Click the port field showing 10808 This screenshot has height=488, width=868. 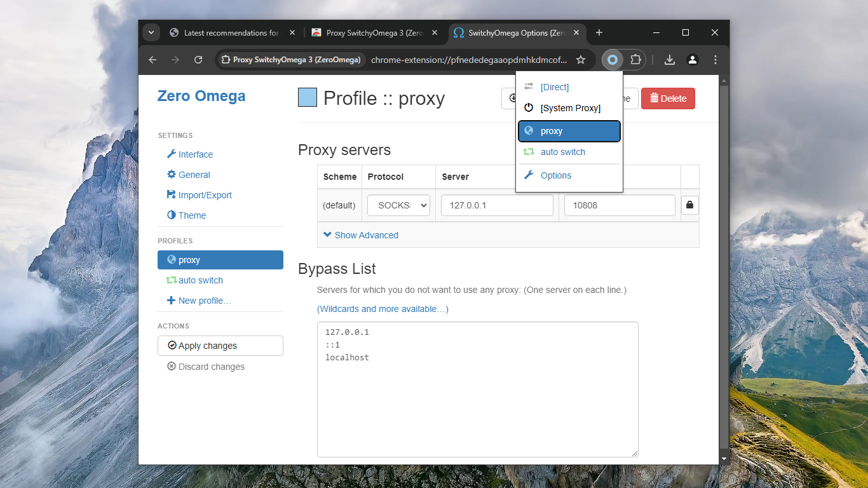click(620, 205)
